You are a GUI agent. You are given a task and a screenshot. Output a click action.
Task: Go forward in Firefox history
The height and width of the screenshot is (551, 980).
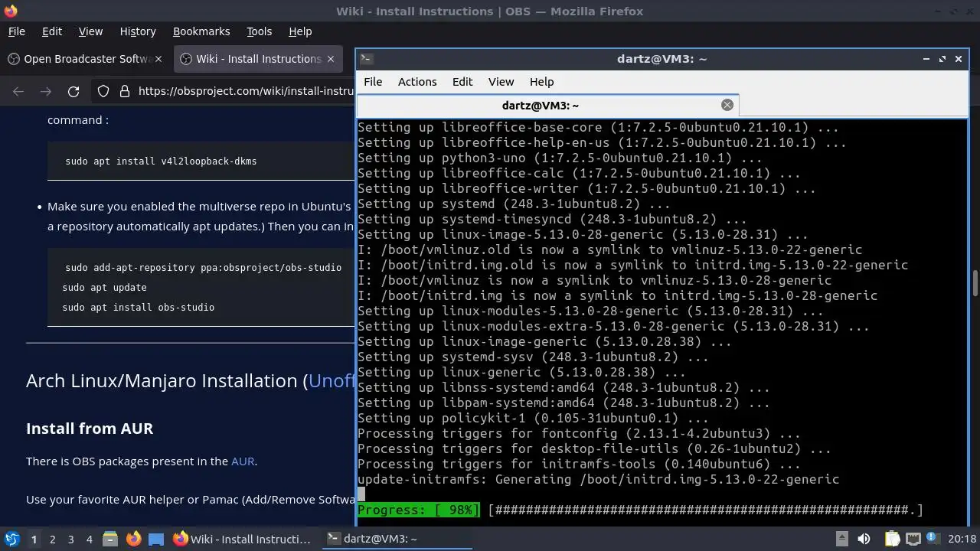click(46, 92)
